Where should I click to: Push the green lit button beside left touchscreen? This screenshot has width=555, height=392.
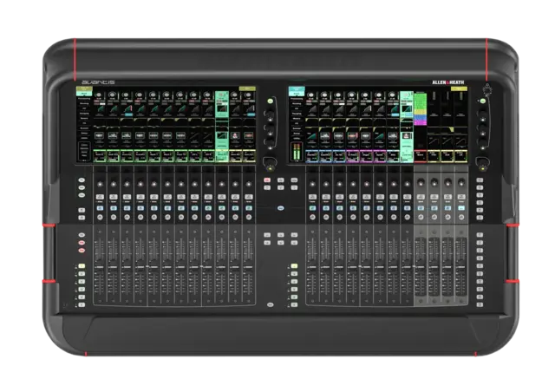point(271,101)
